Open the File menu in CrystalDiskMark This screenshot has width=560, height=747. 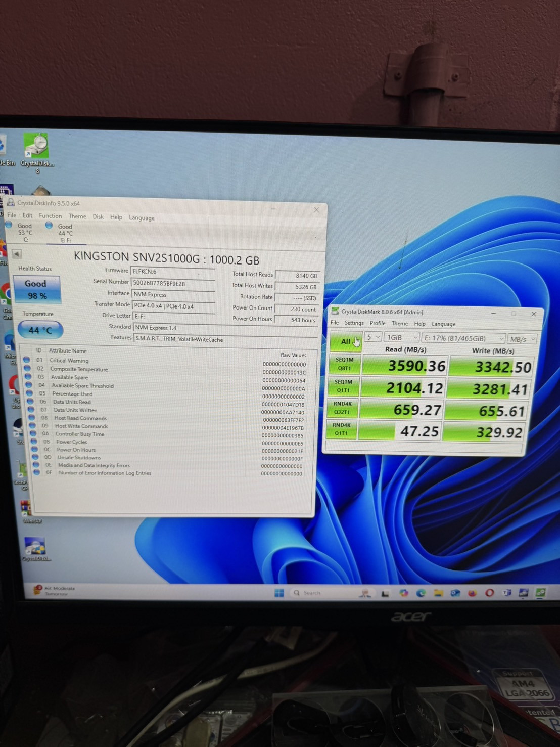(335, 323)
